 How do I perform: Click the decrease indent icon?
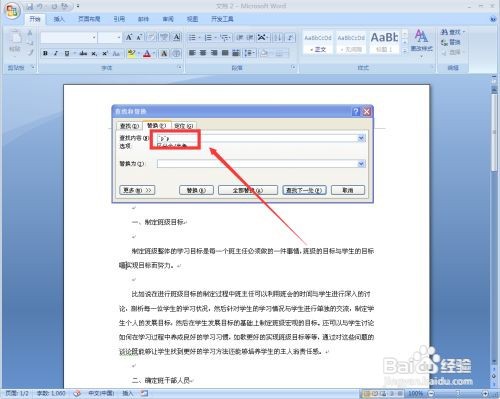(240, 37)
